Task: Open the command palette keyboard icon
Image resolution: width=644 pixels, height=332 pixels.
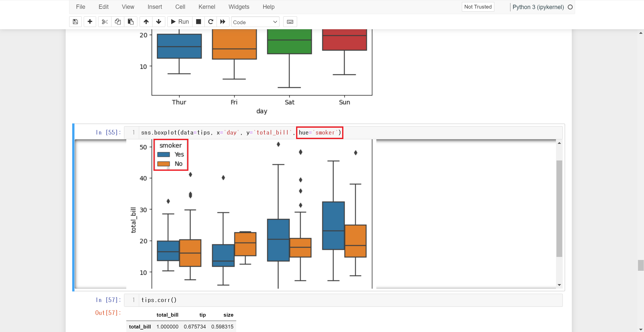Action: (x=290, y=22)
